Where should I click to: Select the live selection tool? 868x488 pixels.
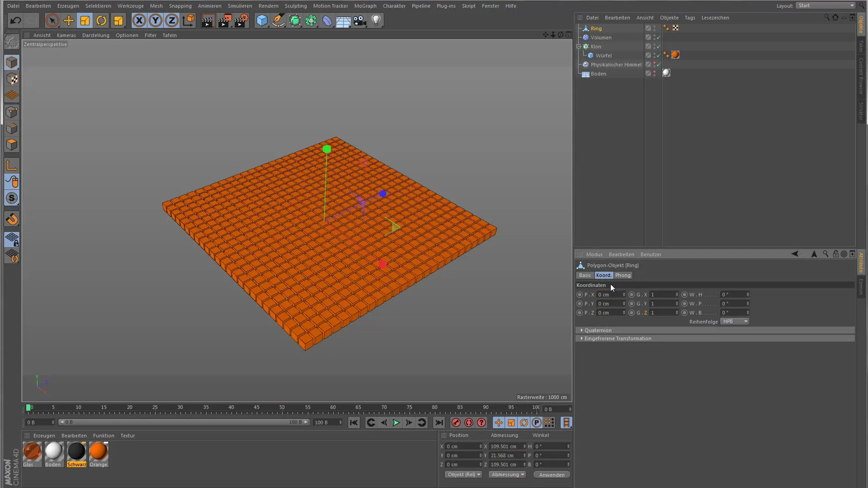52,20
